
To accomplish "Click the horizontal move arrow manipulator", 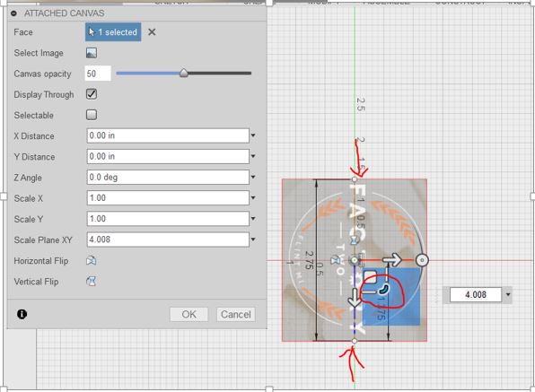I will click(x=392, y=260).
